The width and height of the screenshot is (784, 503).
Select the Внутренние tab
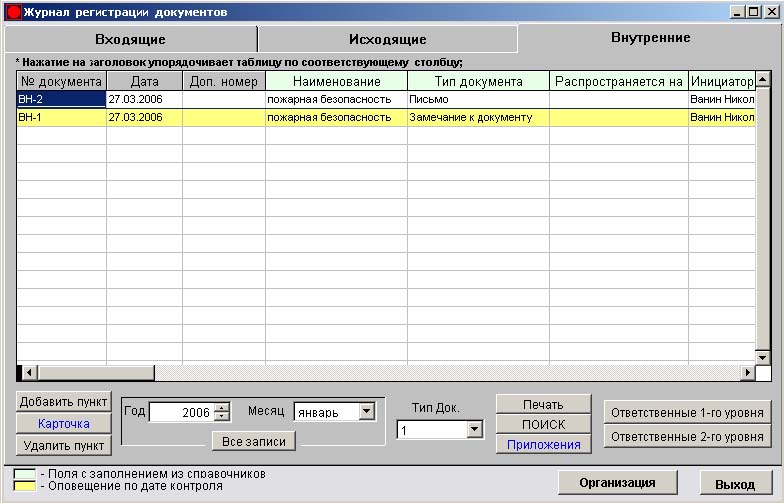[650, 38]
